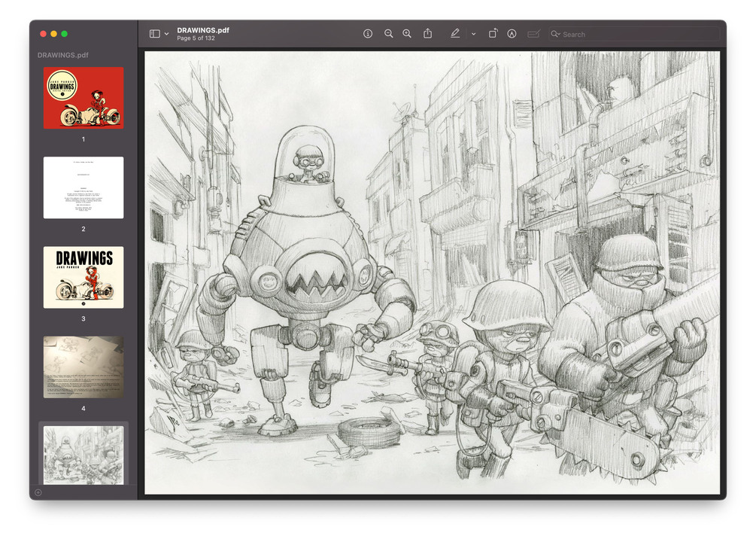Click the search magnifier icon
This screenshot has height=539, width=756.
[555, 35]
